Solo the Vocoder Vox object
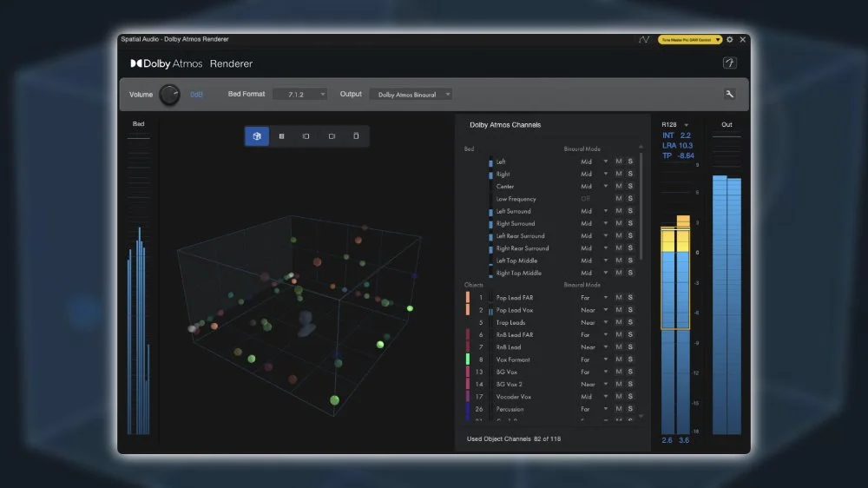868x488 pixels. [x=630, y=397]
